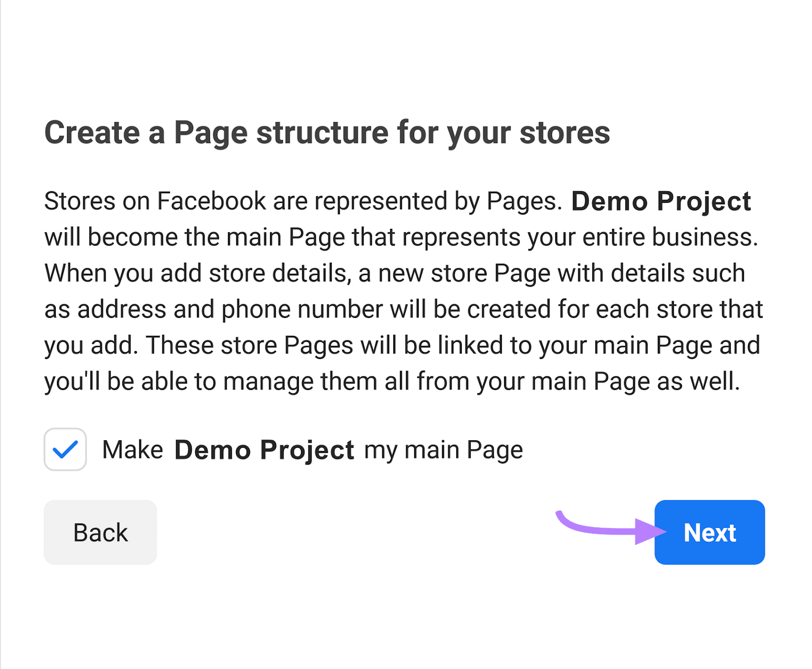The width and height of the screenshot is (812, 669).
Task: Select the bold 'Demo Project' text in the paragraph
Action: point(661,201)
